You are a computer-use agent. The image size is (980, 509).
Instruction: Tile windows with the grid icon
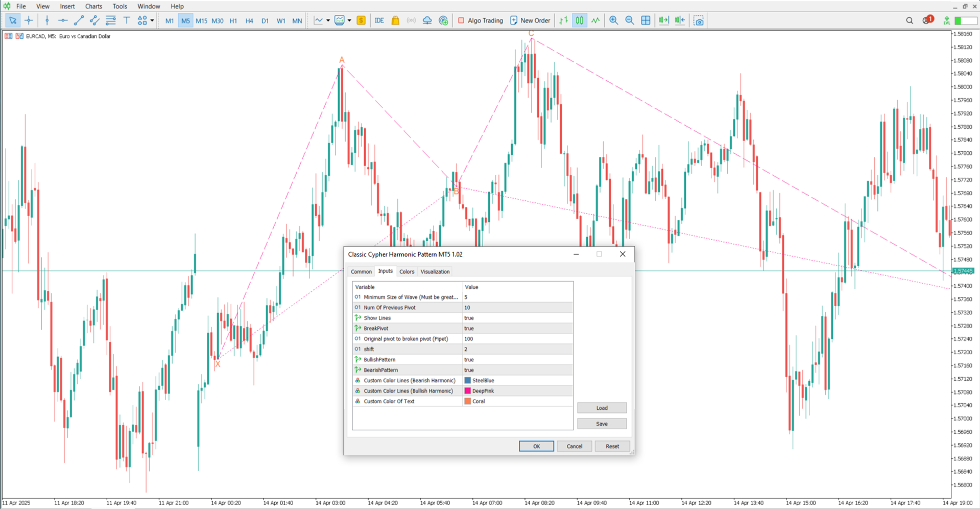pyautogui.click(x=646, y=20)
